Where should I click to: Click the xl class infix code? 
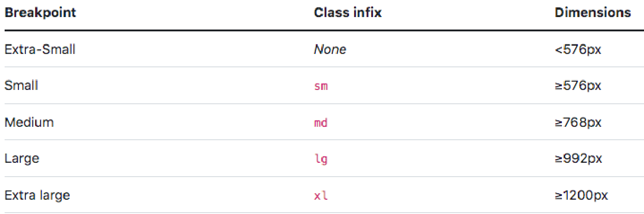(321, 196)
